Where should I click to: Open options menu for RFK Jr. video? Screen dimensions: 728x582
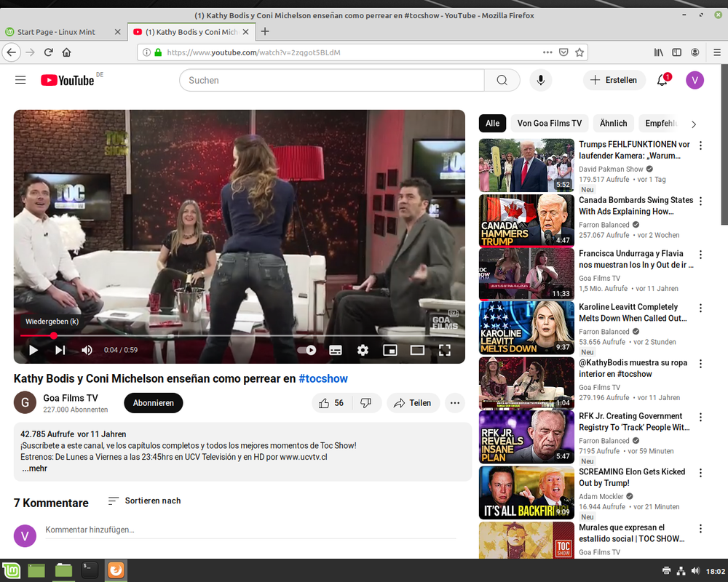[700, 417]
